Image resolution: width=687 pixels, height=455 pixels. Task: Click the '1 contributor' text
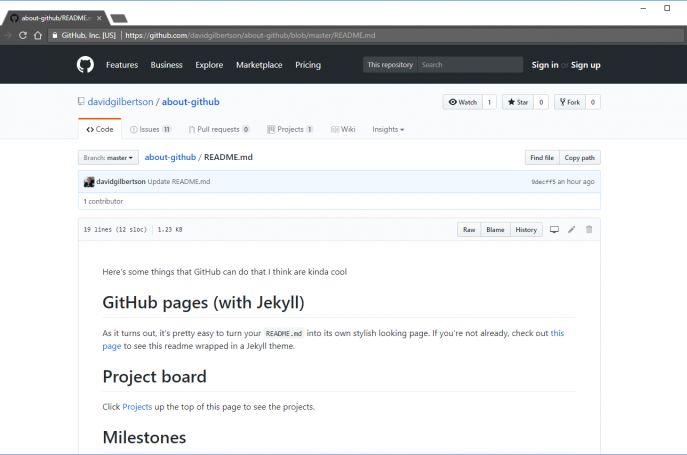(x=103, y=201)
